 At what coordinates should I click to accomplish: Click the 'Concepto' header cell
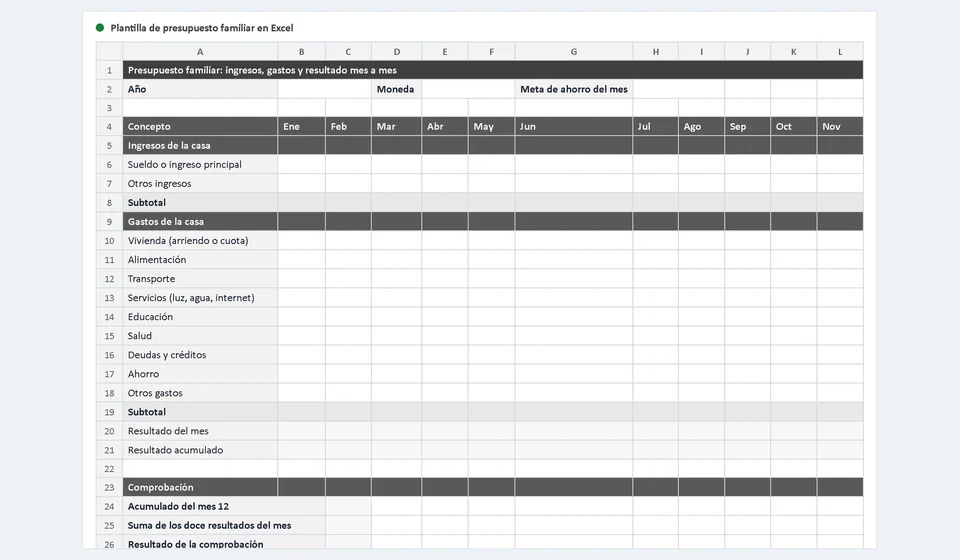click(x=200, y=127)
